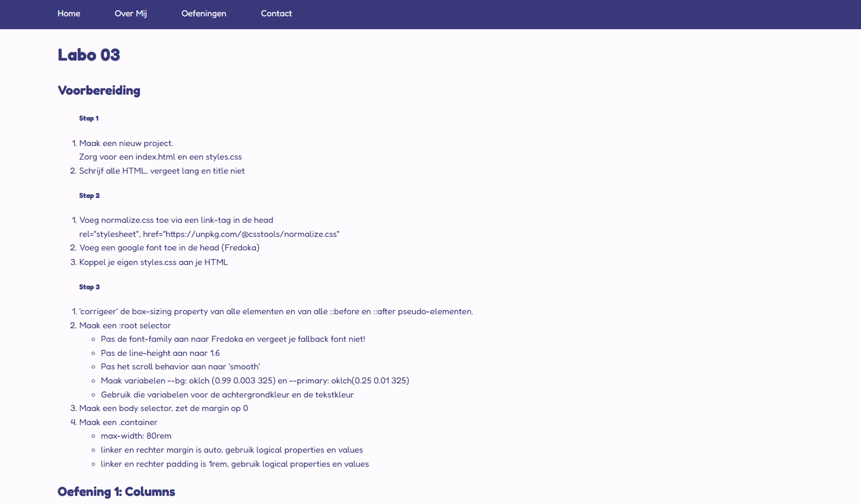Click the 'Oefening 1: Columns' heading
The width and height of the screenshot is (861, 504).
pyautogui.click(x=116, y=492)
